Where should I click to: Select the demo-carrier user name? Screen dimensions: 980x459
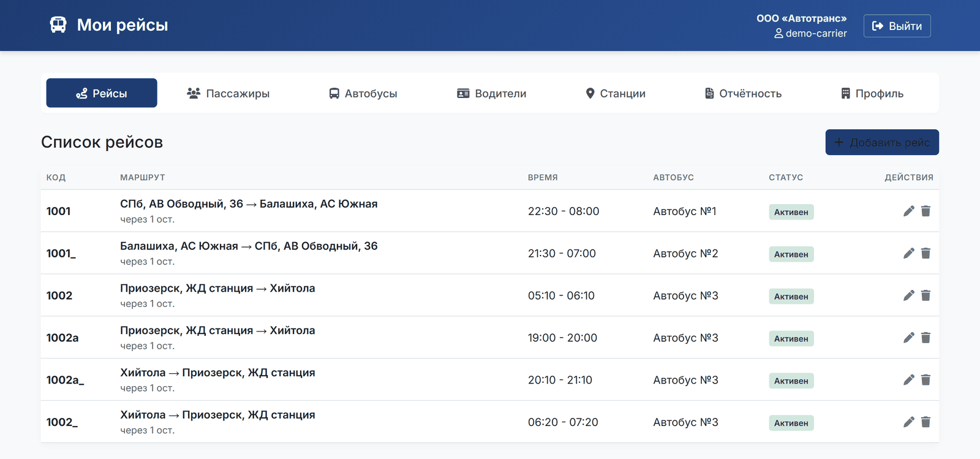click(x=816, y=34)
